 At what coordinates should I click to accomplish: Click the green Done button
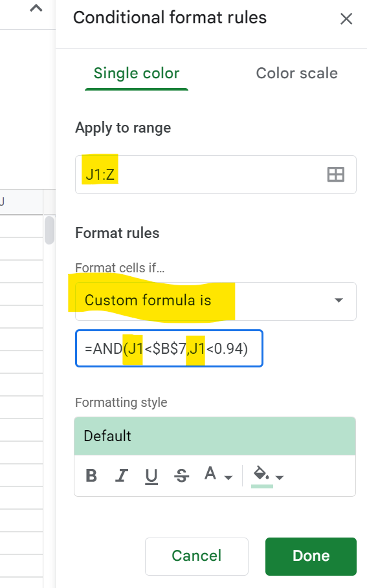[311, 556]
